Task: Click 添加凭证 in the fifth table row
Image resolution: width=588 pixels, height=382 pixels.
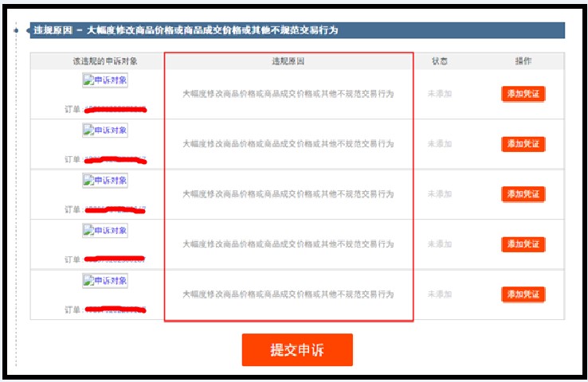Action: tap(523, 294)
